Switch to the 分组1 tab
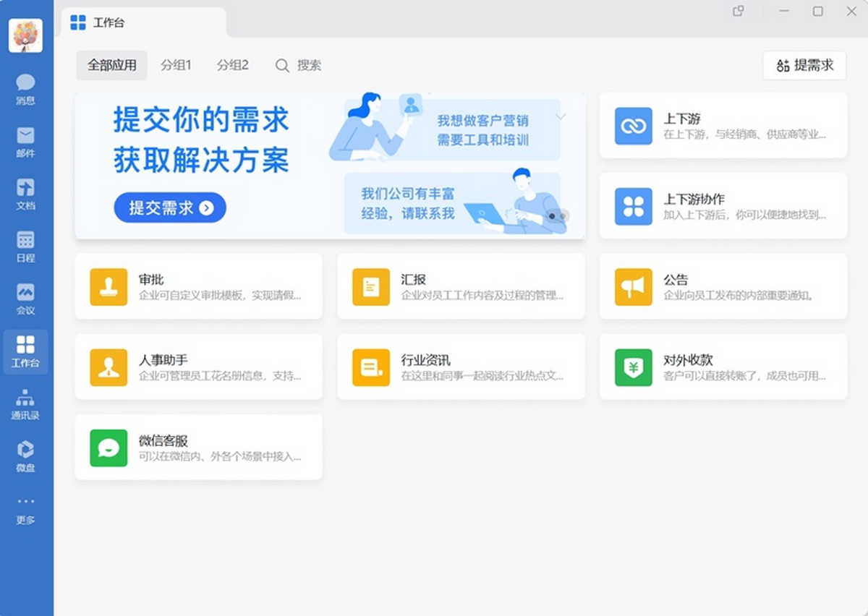Screen dimensions: 868x616 tap(176, 65)
